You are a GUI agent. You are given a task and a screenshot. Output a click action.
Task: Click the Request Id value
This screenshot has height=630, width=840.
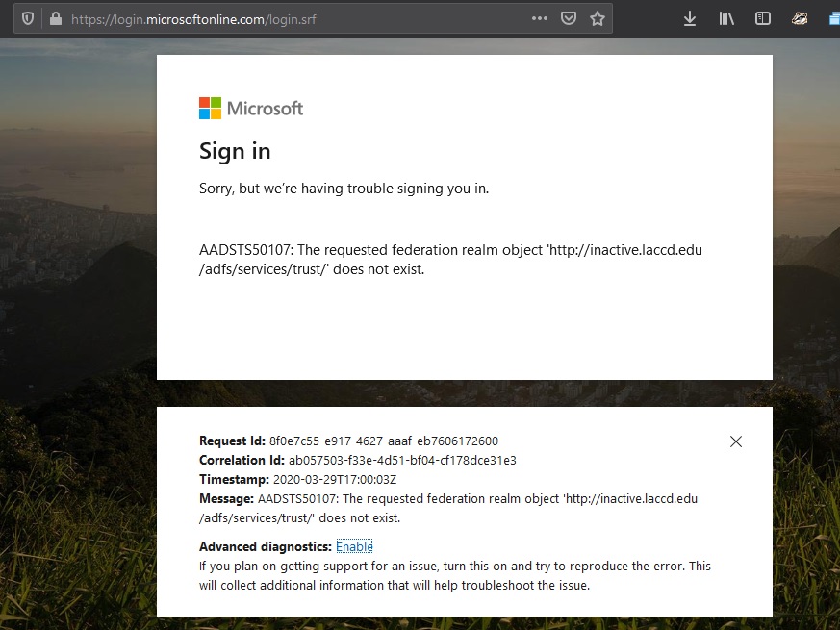[x=384, y=441]
